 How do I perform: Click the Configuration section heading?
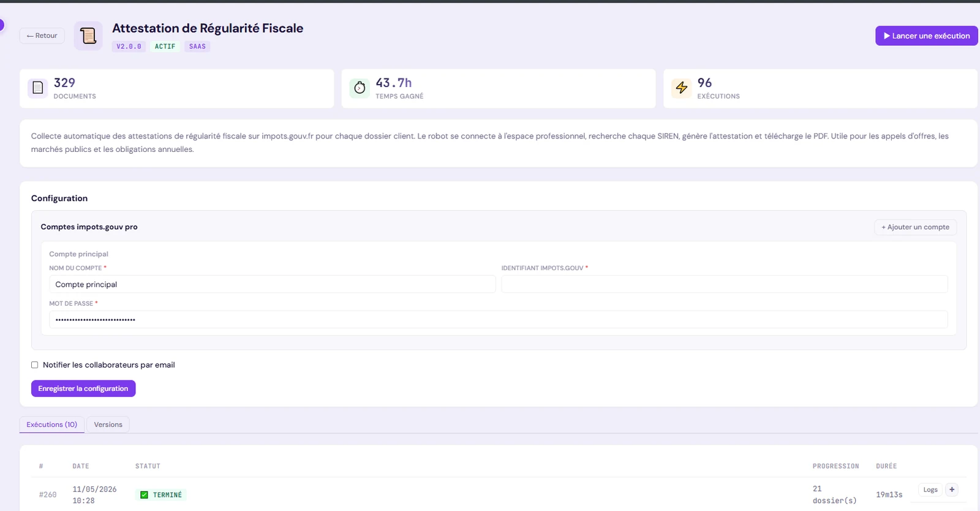(59, 199)
